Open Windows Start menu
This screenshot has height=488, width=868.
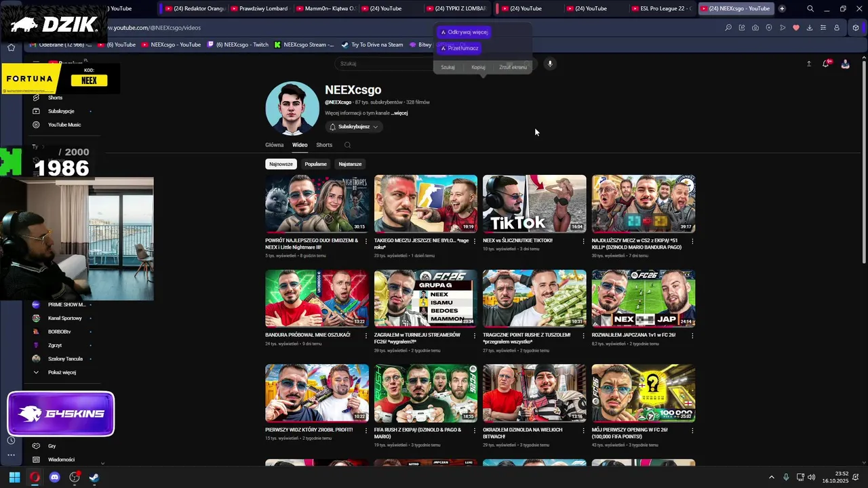(14, 477)
